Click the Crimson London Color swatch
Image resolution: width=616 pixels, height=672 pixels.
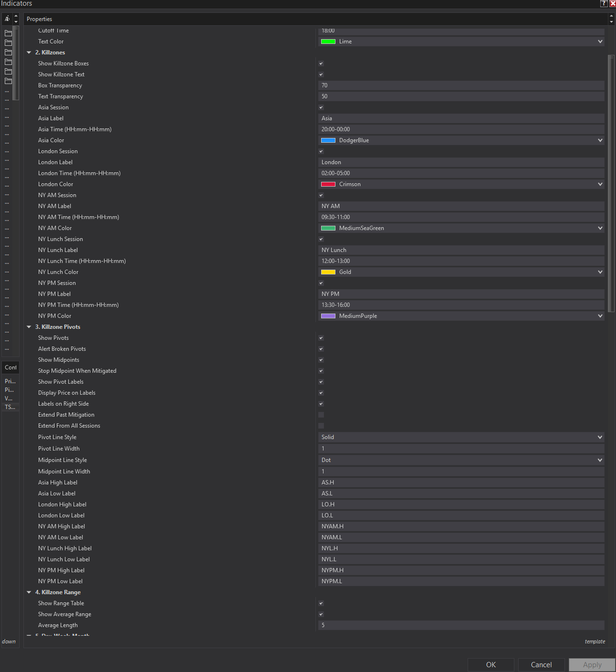click(x=328, y=184)
